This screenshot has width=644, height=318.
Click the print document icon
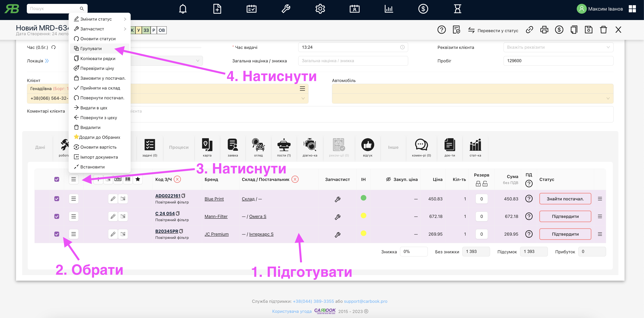544,30
